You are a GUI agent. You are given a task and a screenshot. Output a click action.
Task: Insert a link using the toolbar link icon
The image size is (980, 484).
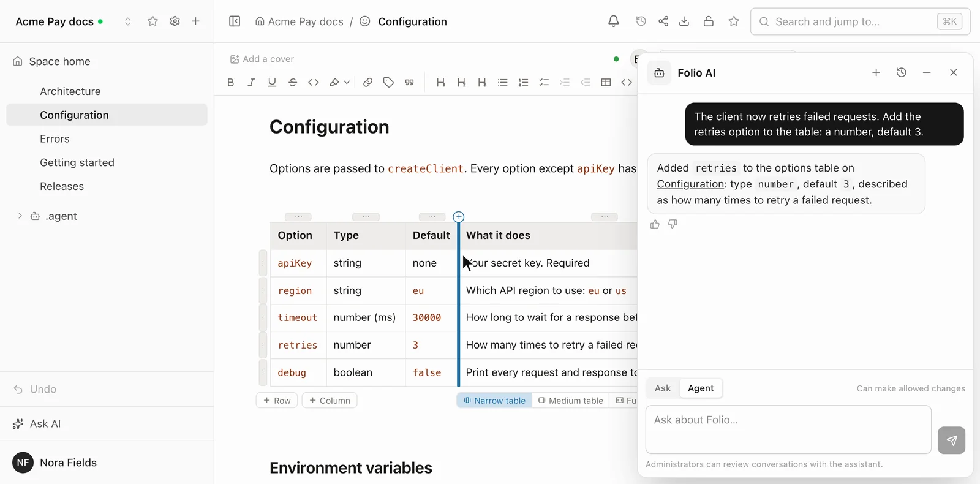point(367,82)
